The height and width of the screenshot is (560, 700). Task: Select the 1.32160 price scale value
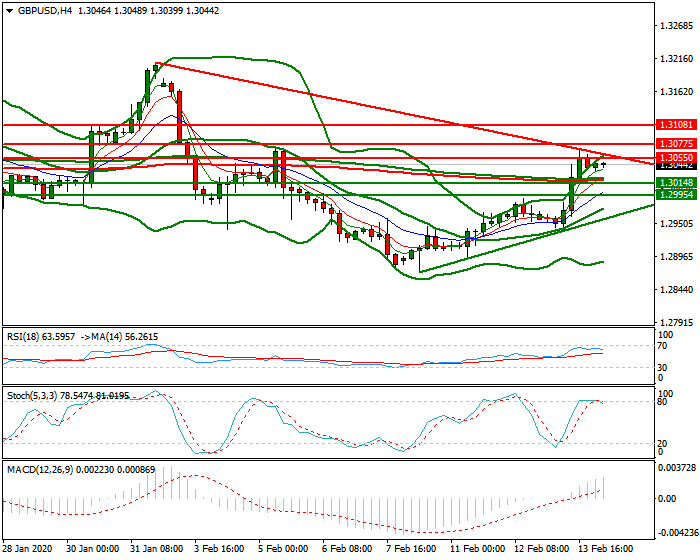click(677, 59)
